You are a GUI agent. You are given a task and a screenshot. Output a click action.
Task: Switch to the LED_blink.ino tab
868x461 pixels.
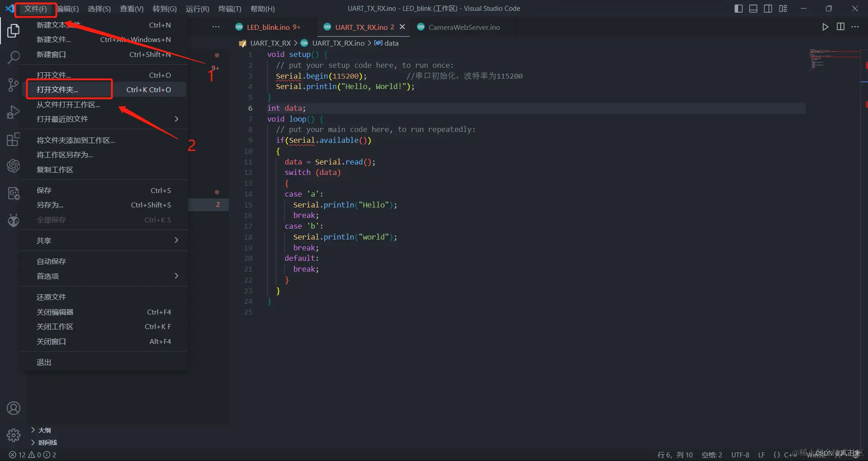coord(273,27)
